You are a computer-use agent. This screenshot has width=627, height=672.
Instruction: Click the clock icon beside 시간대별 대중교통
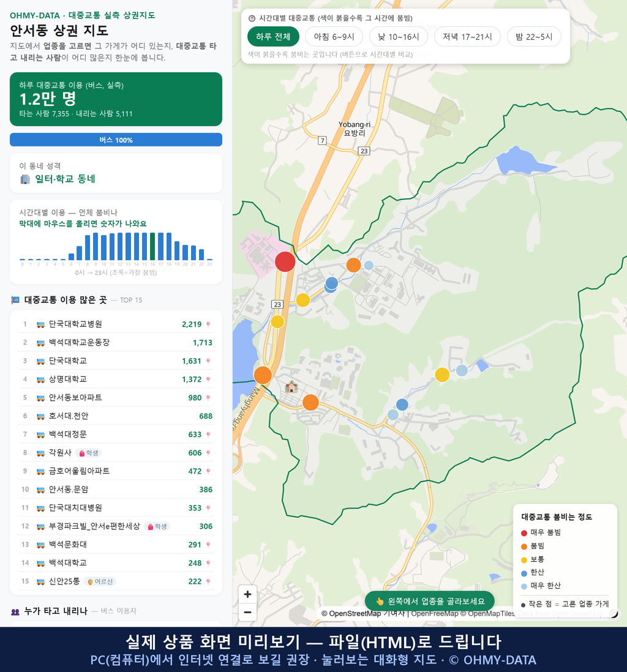pos(252,18)
